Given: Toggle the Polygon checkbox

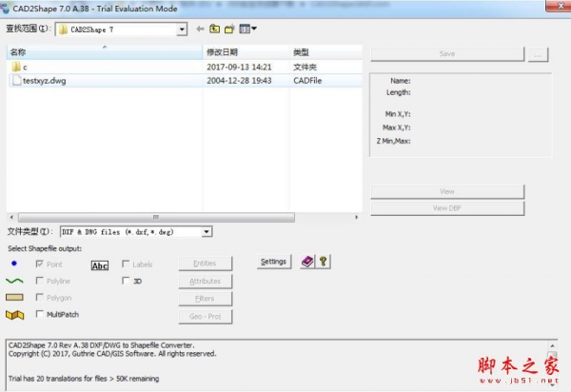Looking at the screenshot, I should click(39, 298).
